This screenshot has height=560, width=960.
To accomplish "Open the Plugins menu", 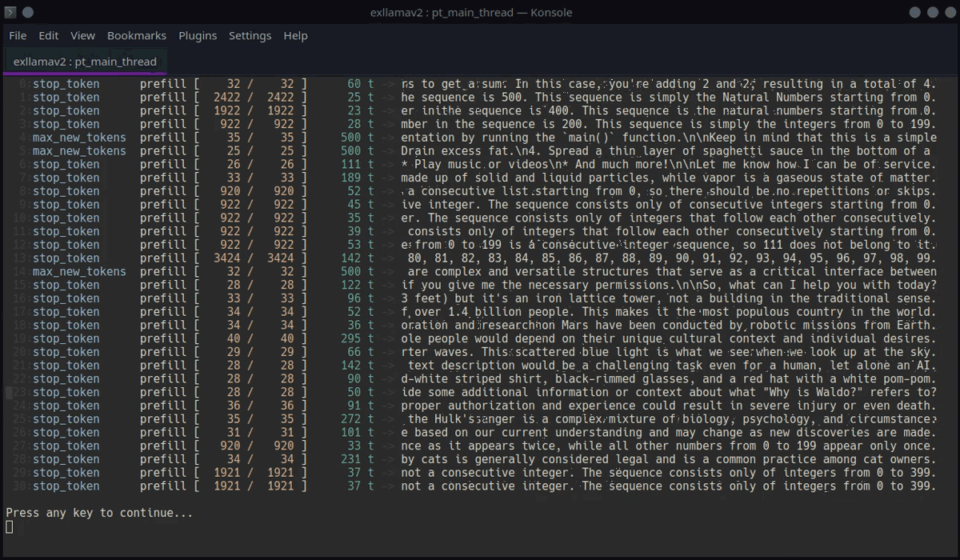I will coord(198,35).
